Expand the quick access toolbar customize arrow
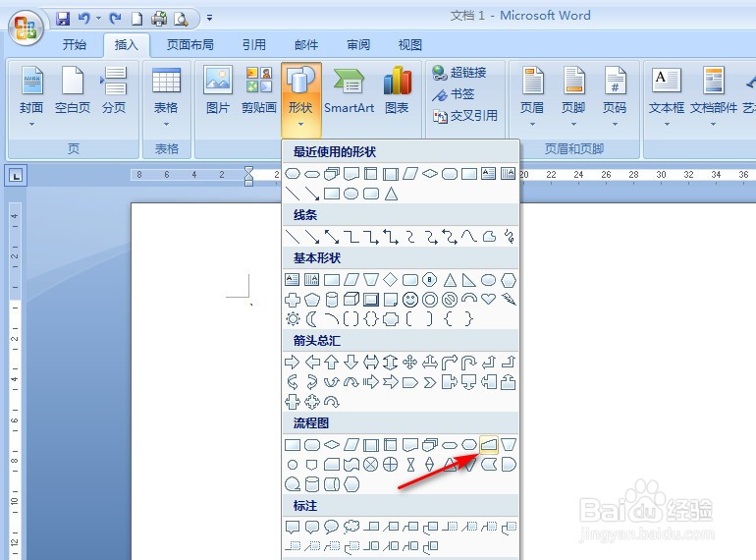Viewport: 756px width, 560px height. tap(209, 18)
